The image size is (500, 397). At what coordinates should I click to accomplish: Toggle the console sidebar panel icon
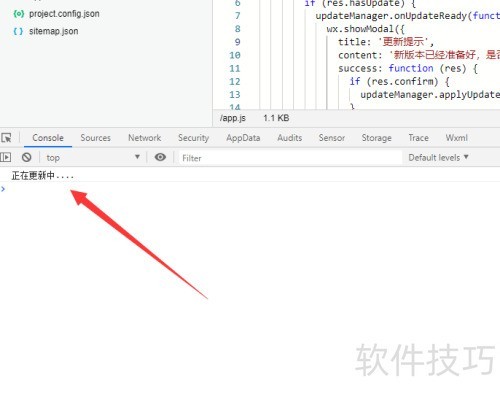(6, 157)
